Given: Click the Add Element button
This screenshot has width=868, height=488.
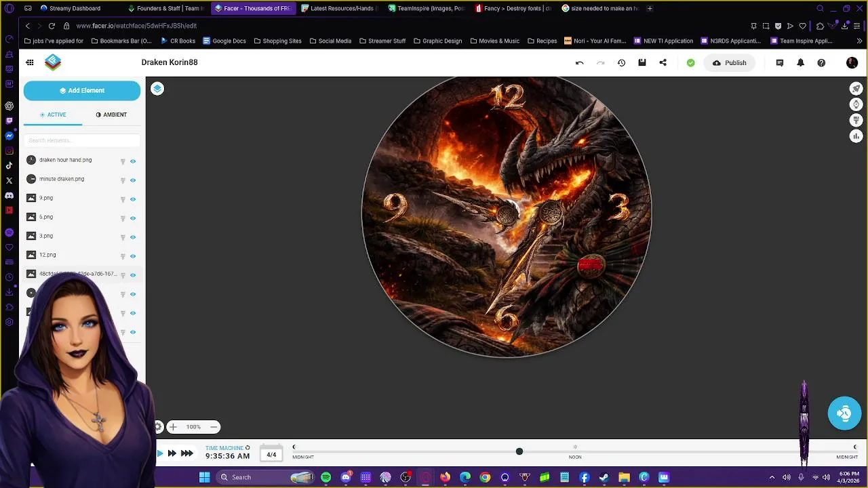Looking at the screenshot, I should (x=82, y=90).
